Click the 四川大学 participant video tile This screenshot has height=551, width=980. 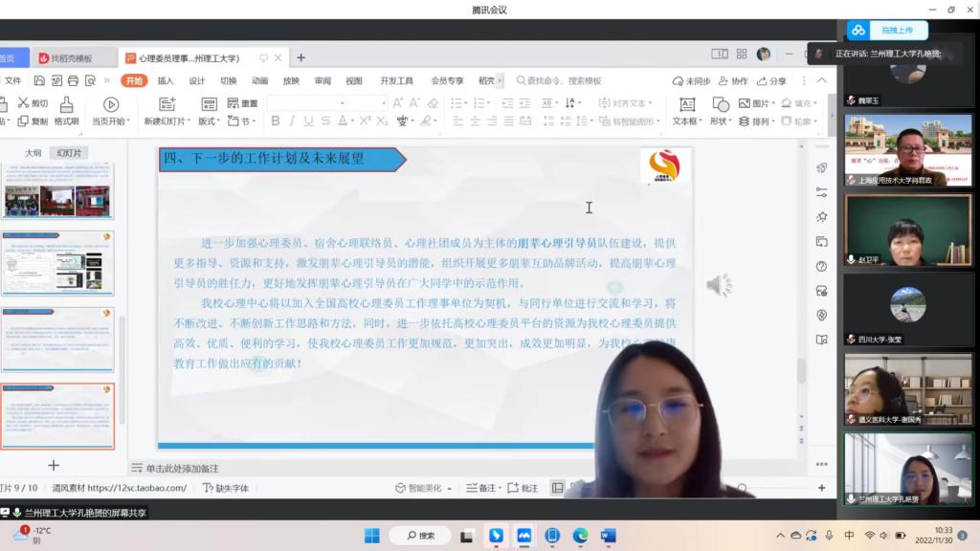[x=908, y=309]
